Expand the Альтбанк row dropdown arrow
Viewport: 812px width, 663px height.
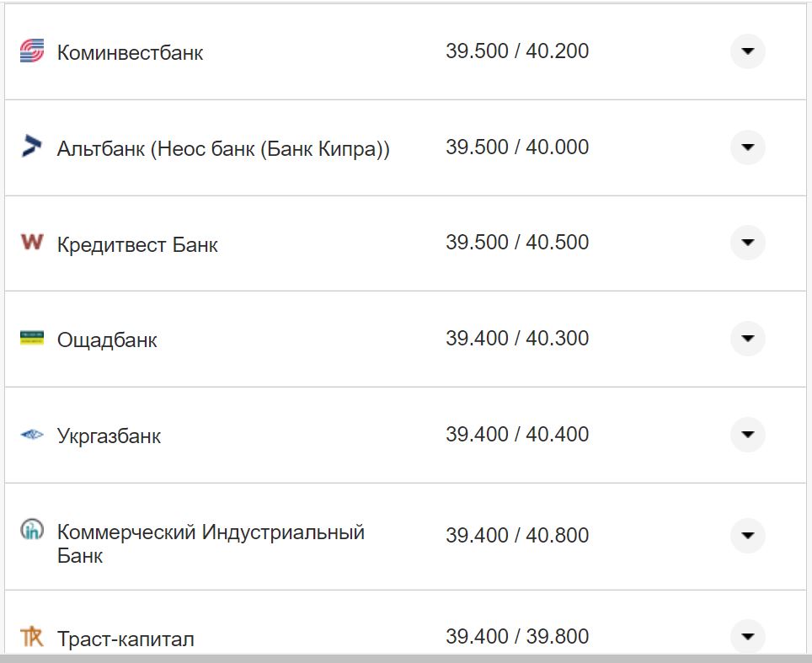tap(747, 147)
